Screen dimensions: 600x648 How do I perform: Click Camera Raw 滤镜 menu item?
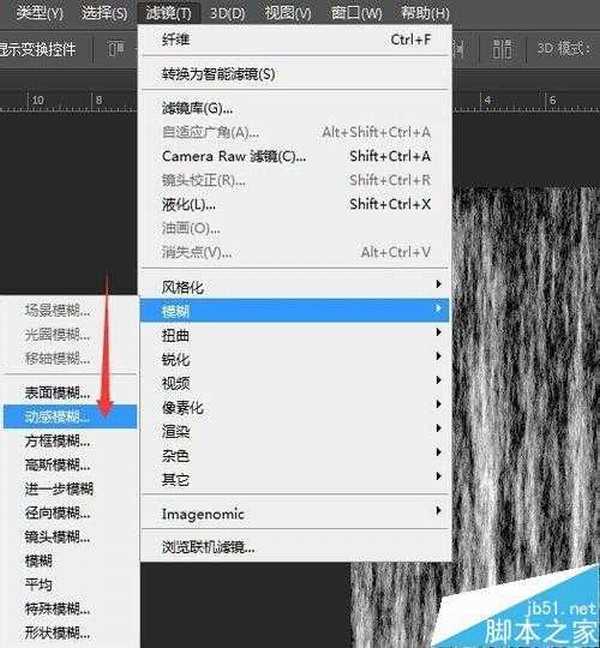pyautogui.click(x=234, y=156)
